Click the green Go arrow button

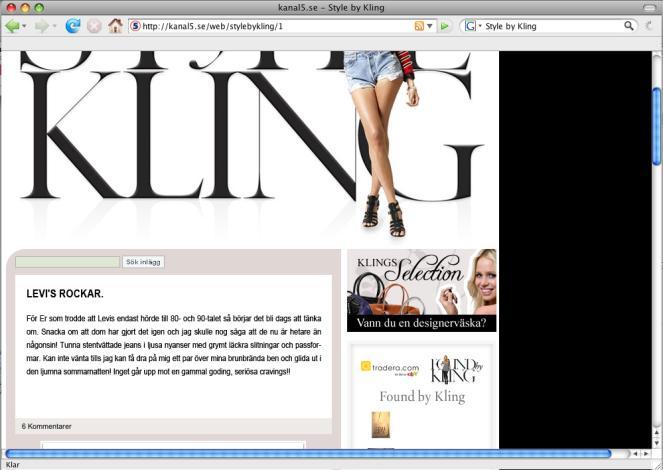[444, 26]
